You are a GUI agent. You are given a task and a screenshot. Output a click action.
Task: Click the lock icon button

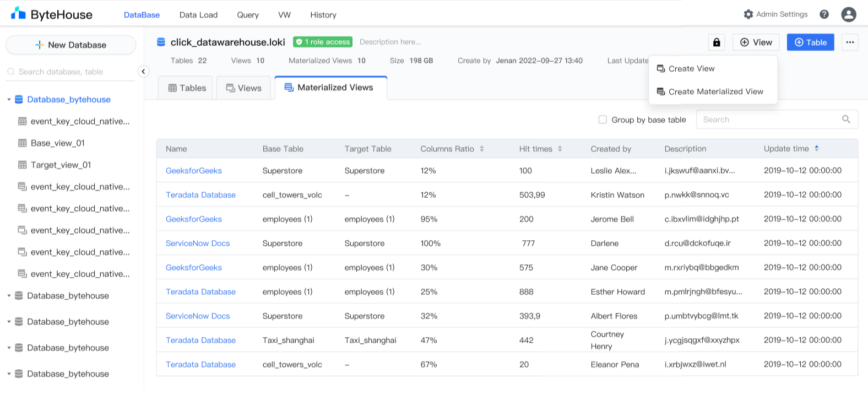(717, 42)
